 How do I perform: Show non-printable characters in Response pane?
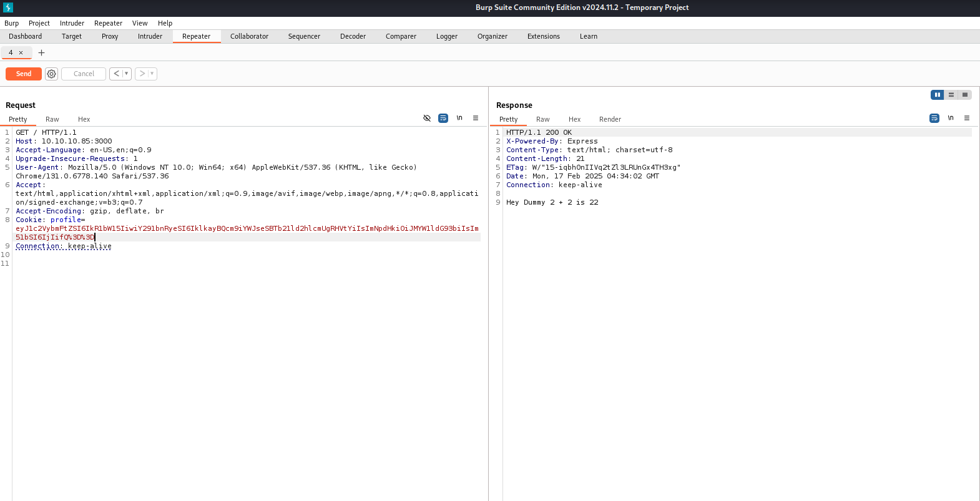tap(951, 118)
